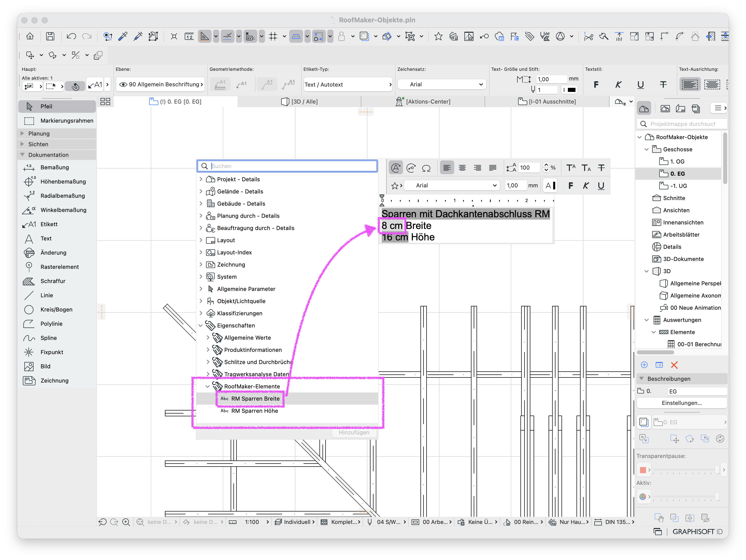The width and height of the screenshot is (746, 560).
Task: Enable centered alignment in text editor
Action: tap(462, 168)
